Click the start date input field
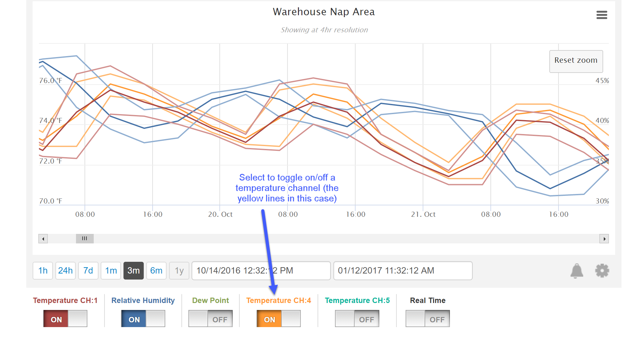 pos(261,271)
